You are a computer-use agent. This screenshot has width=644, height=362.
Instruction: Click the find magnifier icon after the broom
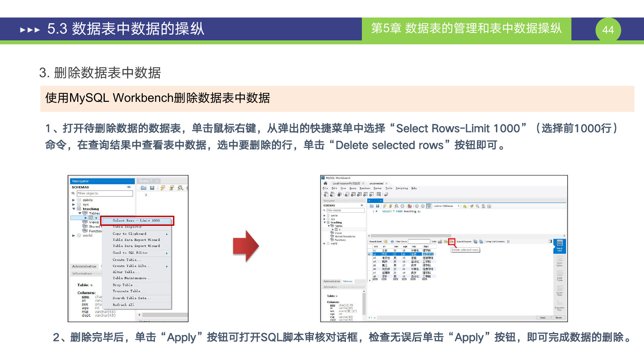pyautogui.click(x=477, y=206)
